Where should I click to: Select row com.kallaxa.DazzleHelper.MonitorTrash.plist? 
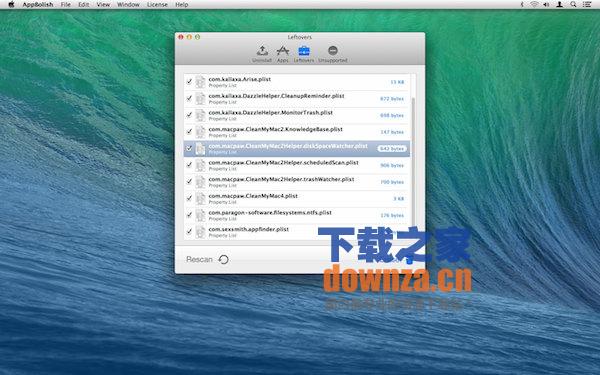click(297, 115)
